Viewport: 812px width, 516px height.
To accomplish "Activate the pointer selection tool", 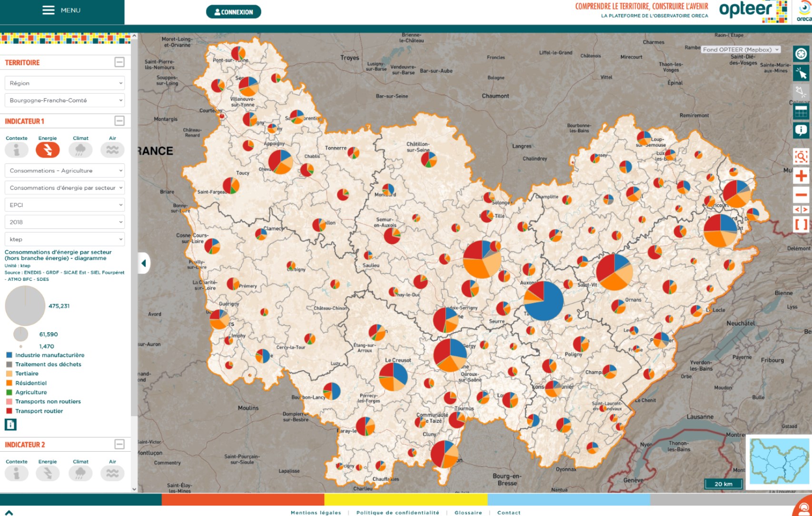I will 801,73.
